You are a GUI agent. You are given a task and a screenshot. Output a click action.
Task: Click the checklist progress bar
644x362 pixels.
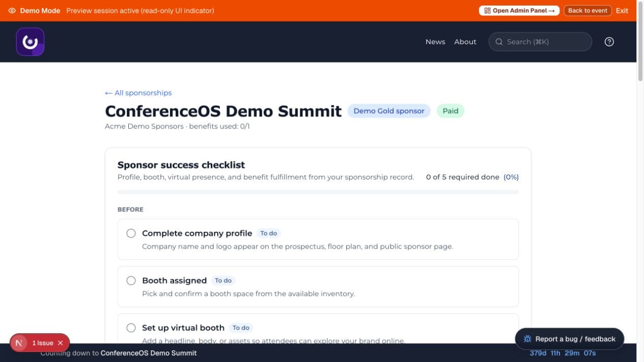(x=318, y=192)
